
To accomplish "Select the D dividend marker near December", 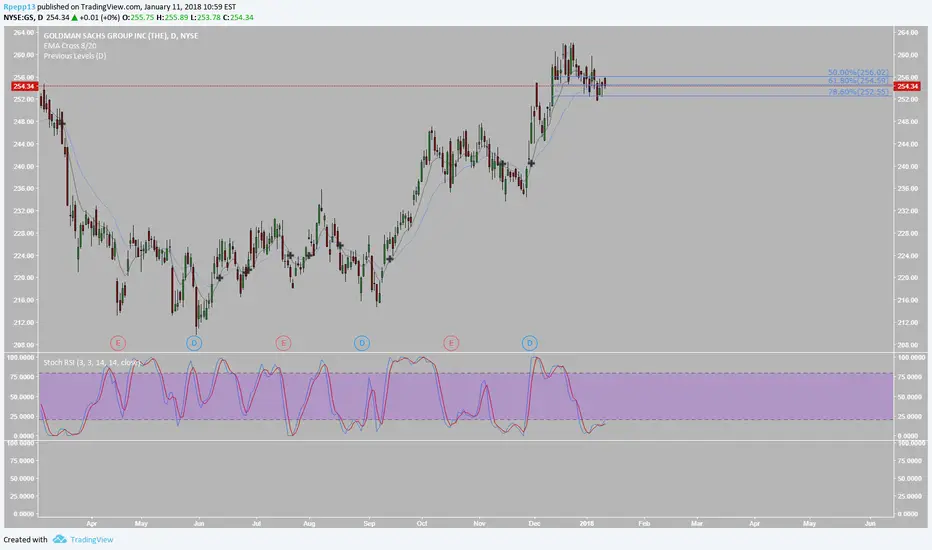I will (x=530, y=342).
